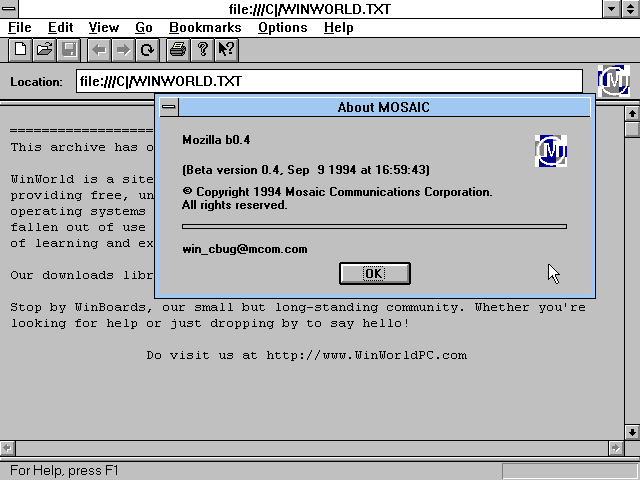Go back with left arrow icon
The height and width of the screenshot is (480, 640).
pos(99,50)
